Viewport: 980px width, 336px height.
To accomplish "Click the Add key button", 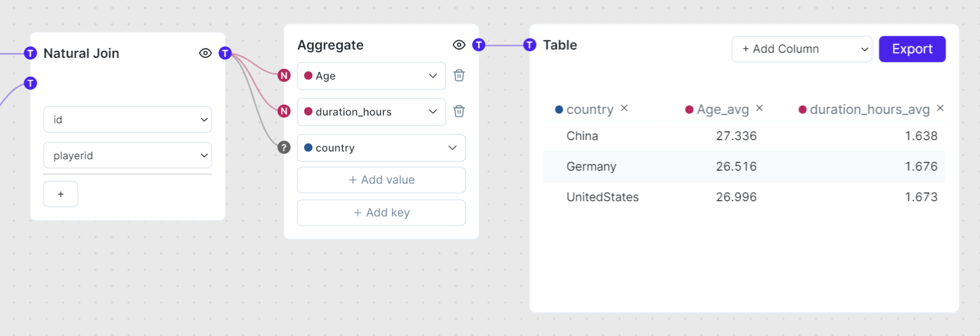I will tap(381, 213).
